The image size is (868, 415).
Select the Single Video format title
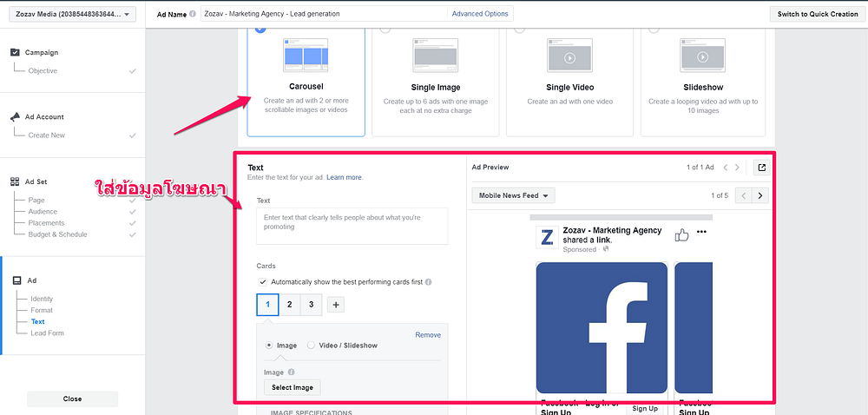tap(569, 88)
